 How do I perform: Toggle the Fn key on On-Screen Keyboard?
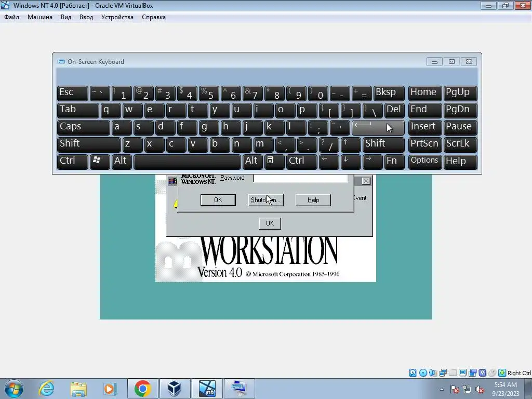pos(394,161)
